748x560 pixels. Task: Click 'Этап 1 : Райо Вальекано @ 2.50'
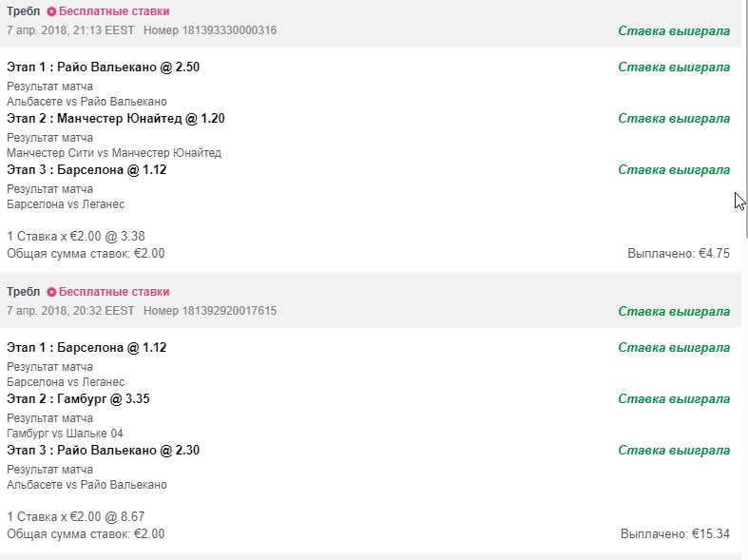point(103,67)
